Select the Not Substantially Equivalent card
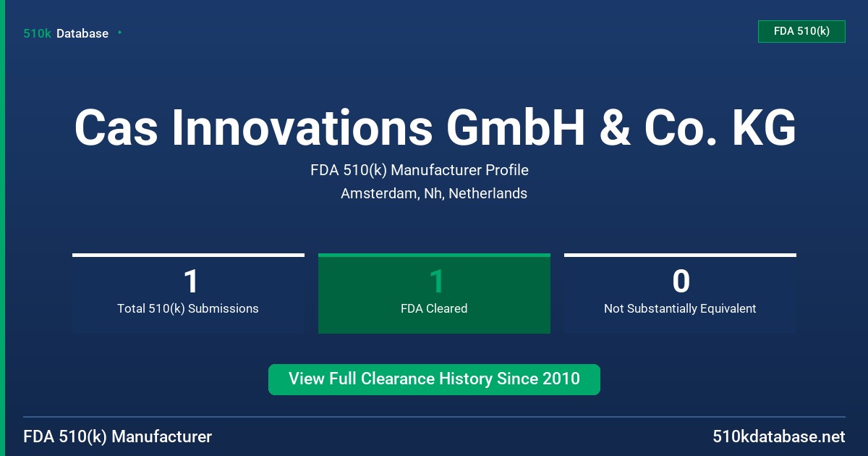Screen dimensions: 868x456 point(680,293)
